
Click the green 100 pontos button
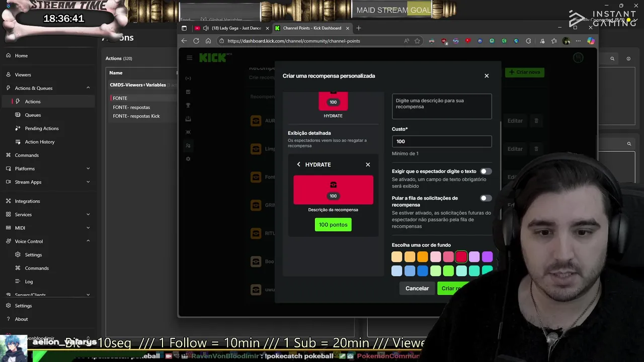333,225
